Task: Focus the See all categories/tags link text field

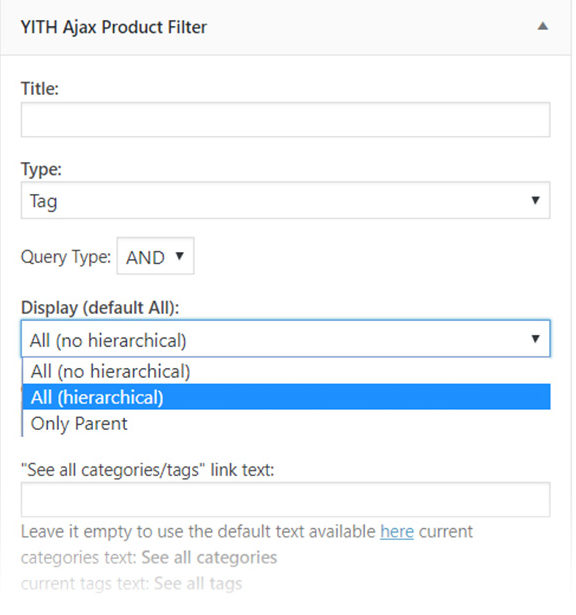Action: tap(285, 500)
